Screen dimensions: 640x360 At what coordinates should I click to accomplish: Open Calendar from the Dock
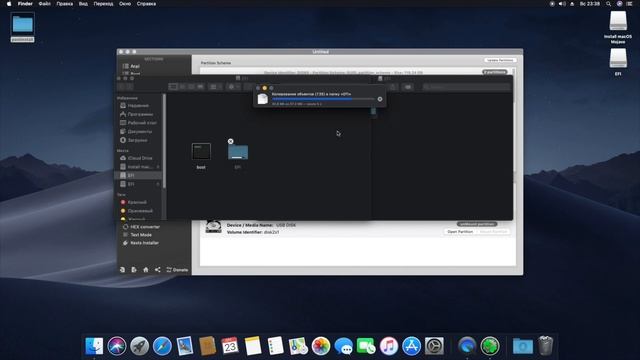pyautogui.click(x=230, y=346)
